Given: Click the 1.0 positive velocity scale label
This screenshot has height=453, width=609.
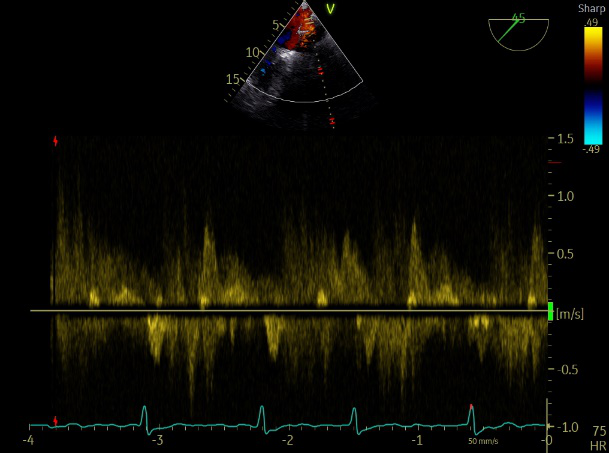Looking at the screenshot, I should [568, 196].
